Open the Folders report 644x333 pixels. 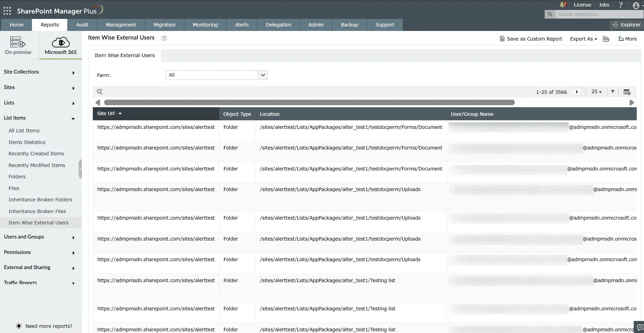17,177
